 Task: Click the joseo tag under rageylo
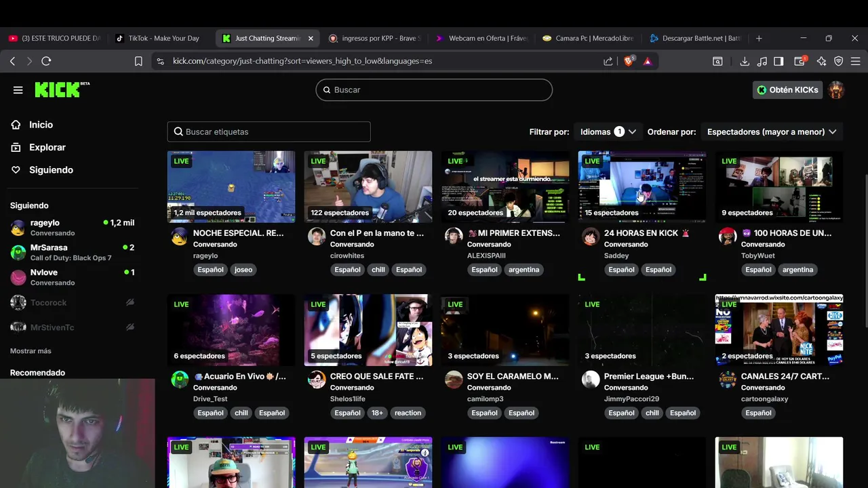pos(243,270)
